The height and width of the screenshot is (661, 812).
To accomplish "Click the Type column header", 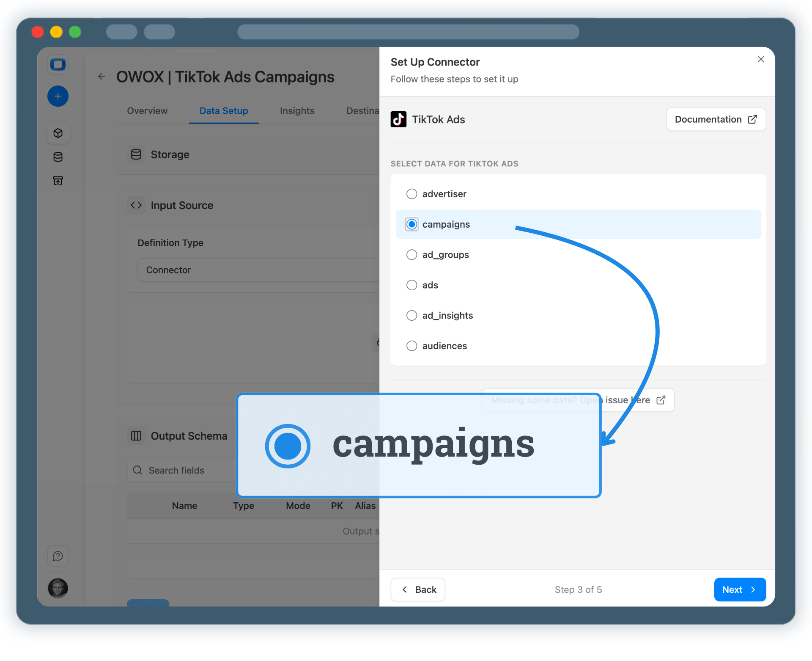I will coord(244,506).
